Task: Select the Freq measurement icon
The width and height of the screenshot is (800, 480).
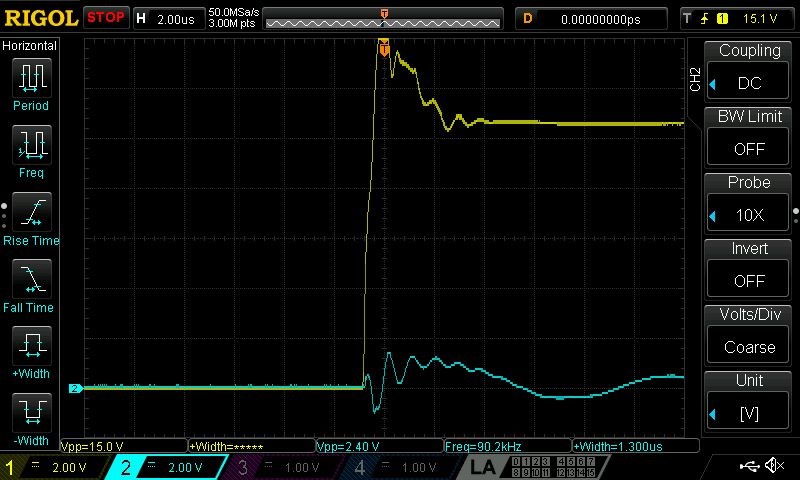Action: point(32,145)
